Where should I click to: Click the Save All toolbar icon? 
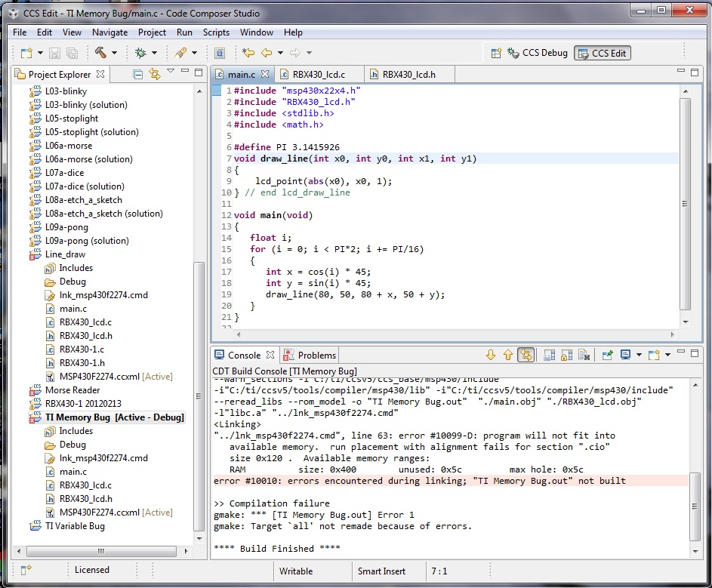click(72, 53)
